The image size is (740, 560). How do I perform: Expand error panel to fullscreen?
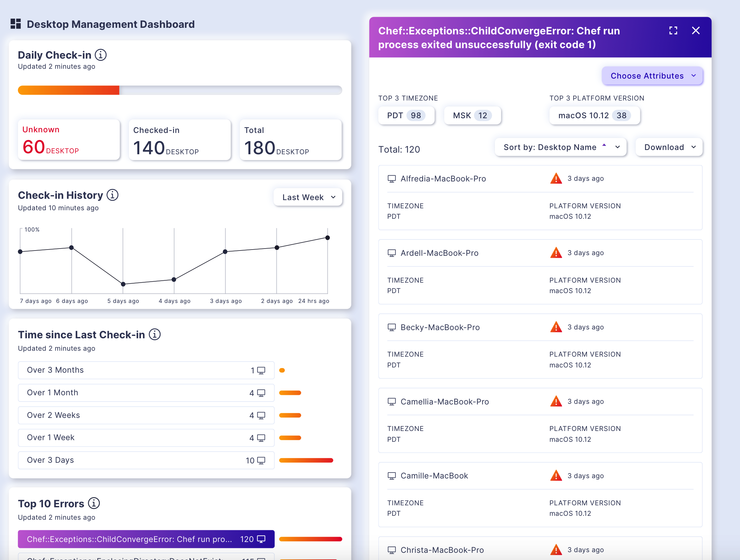coord(673,31)
